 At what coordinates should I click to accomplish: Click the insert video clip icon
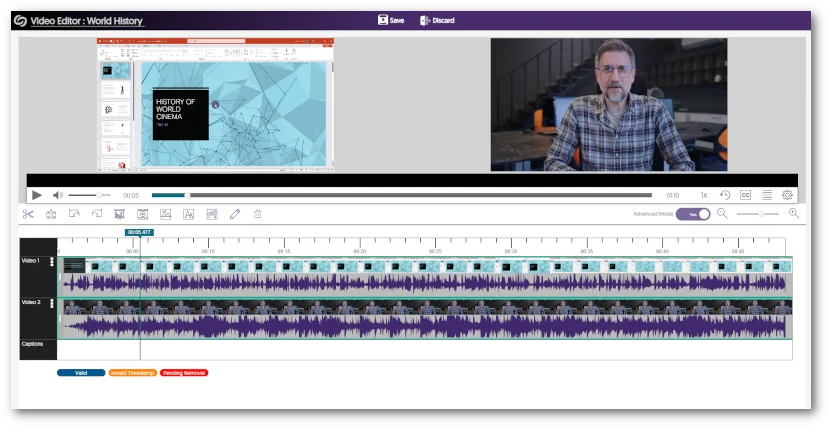pyautogui.click(x=142, y=214)
